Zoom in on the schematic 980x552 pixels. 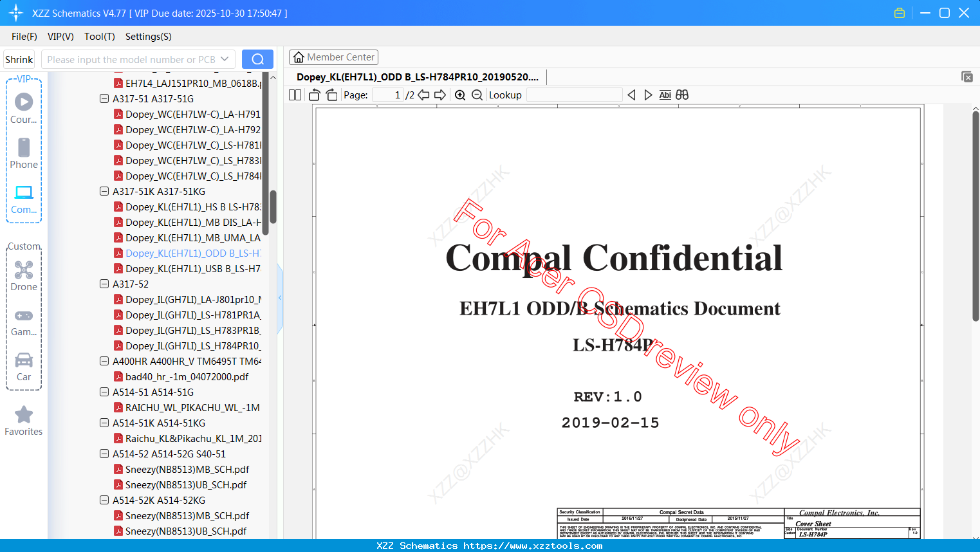pyautogui.click(x=460, y=95)
